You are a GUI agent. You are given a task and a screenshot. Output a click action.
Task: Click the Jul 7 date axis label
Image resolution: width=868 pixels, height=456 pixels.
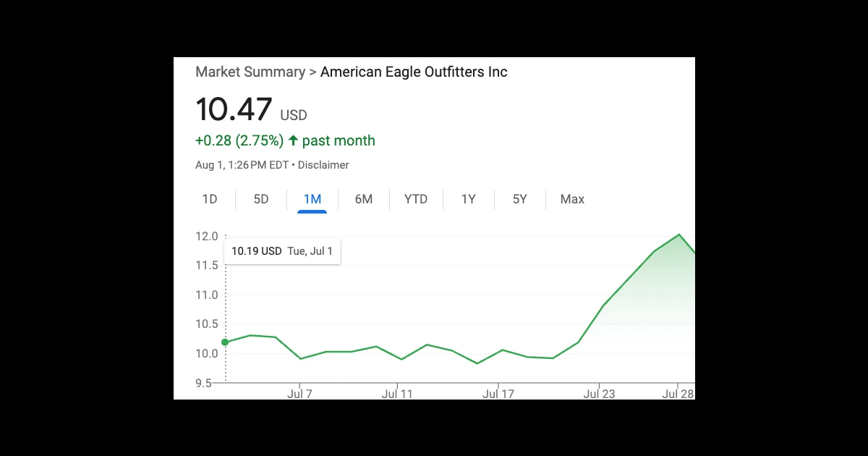(299, 394)
